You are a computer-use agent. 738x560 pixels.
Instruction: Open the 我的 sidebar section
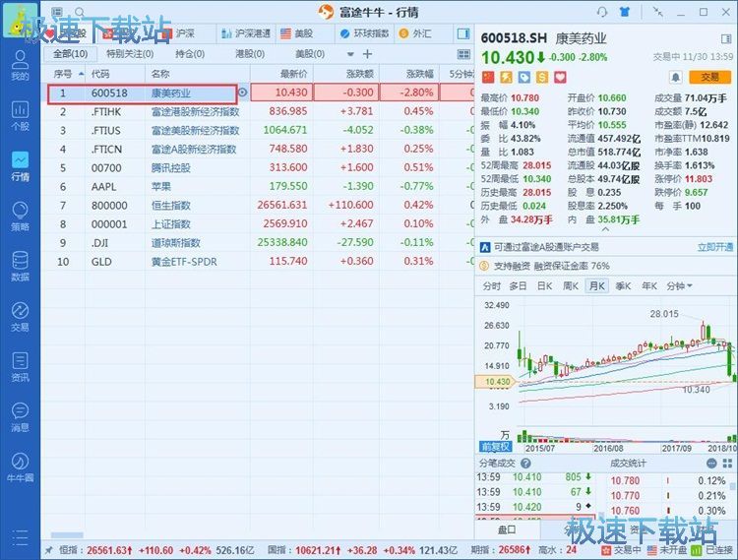[20, 65]
